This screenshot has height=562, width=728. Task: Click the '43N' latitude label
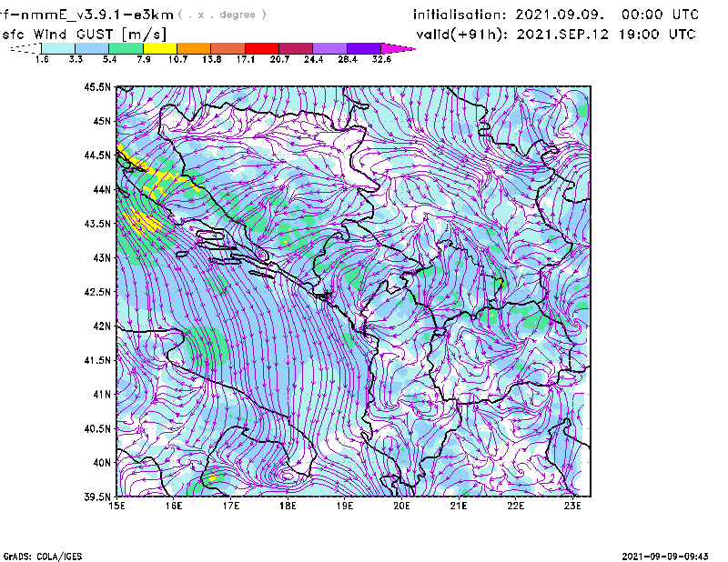[x=102, y=257]
